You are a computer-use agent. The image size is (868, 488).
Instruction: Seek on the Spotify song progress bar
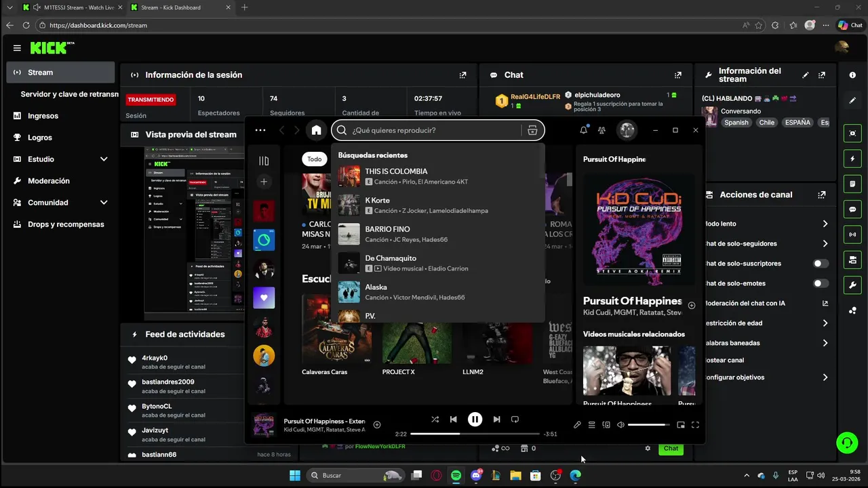click(475, 434)
